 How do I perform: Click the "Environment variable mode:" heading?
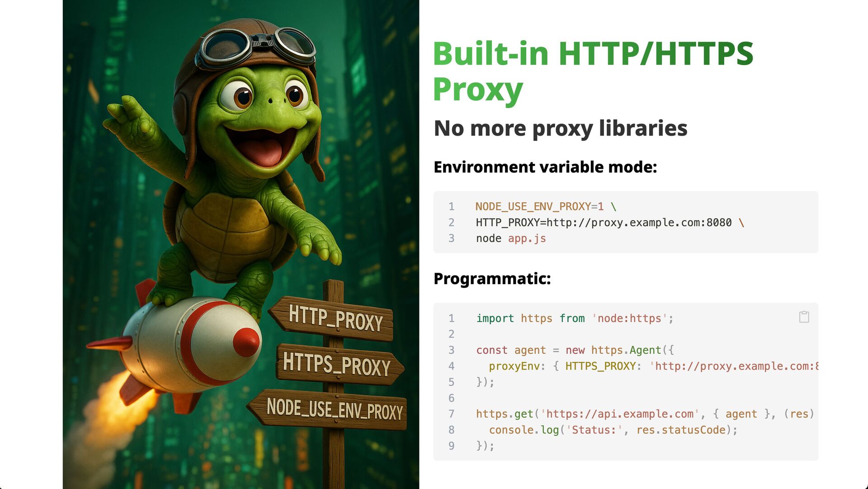click(x=545, y=167)
